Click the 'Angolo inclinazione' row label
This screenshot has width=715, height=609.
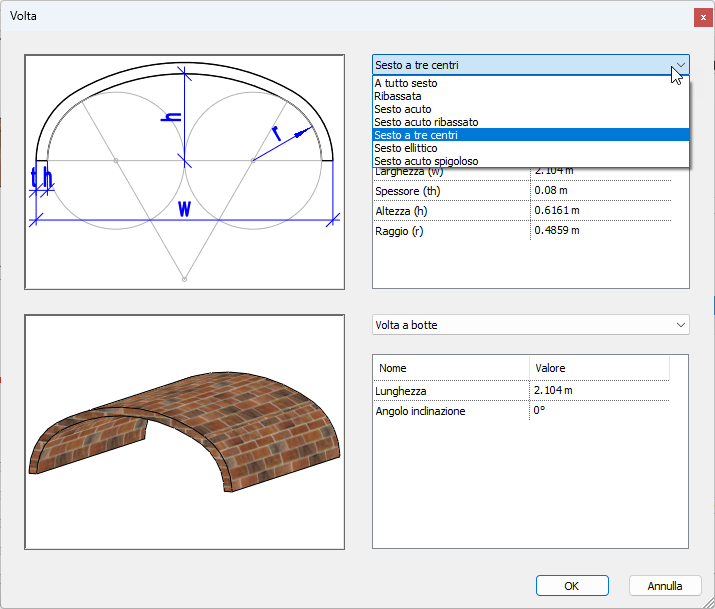point(420,411)
